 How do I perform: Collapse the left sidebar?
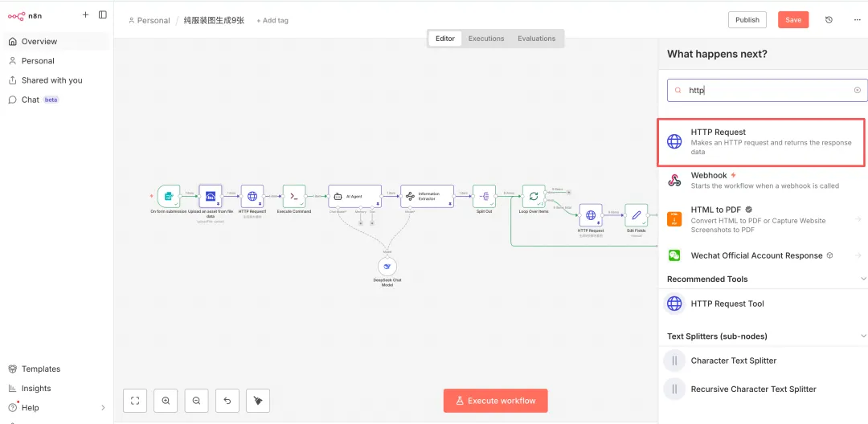click(102, 15)
